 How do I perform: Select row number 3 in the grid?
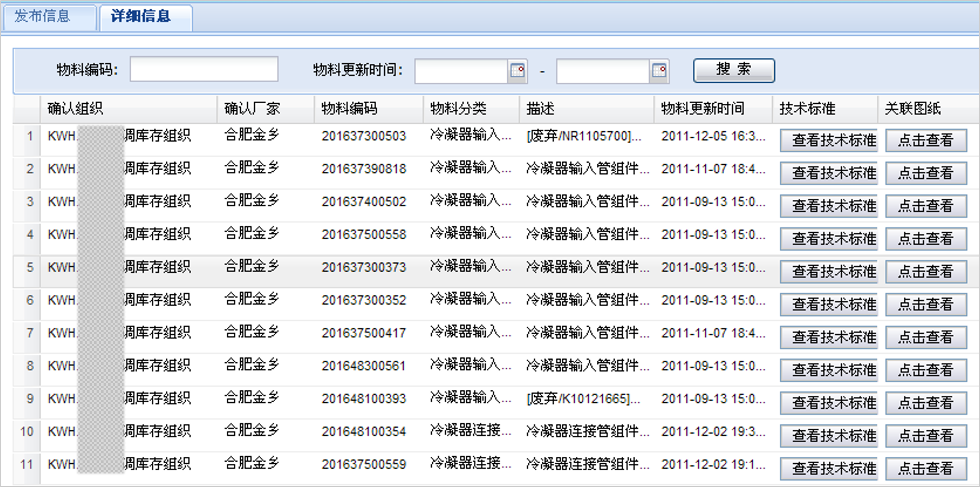coord(30,201)
